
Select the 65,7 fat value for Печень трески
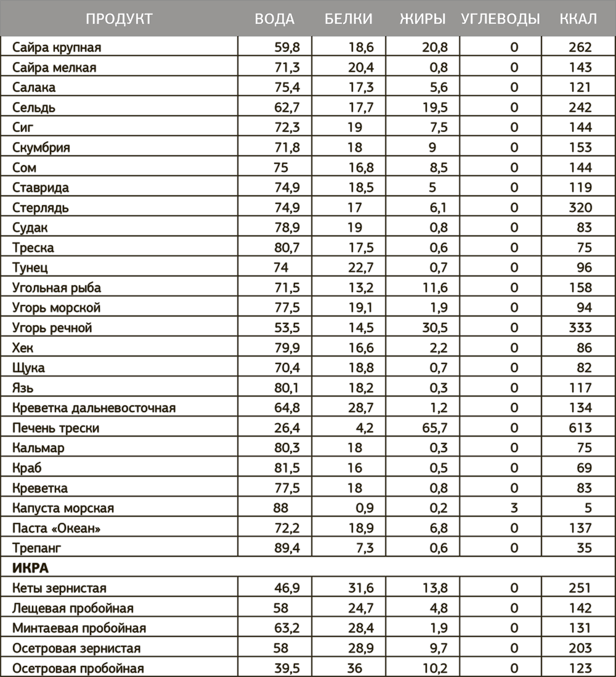[x=435, y=428]
